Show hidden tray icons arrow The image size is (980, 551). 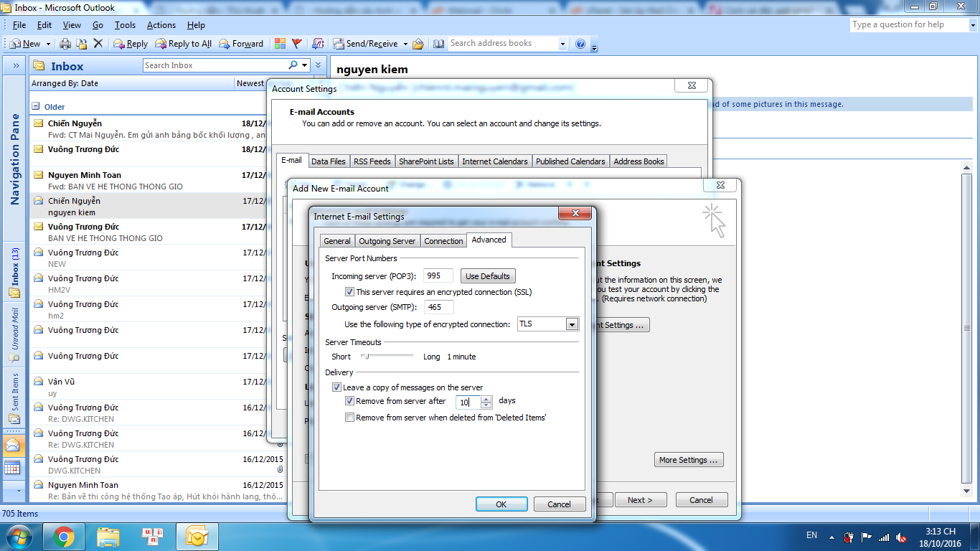[831, 536]
